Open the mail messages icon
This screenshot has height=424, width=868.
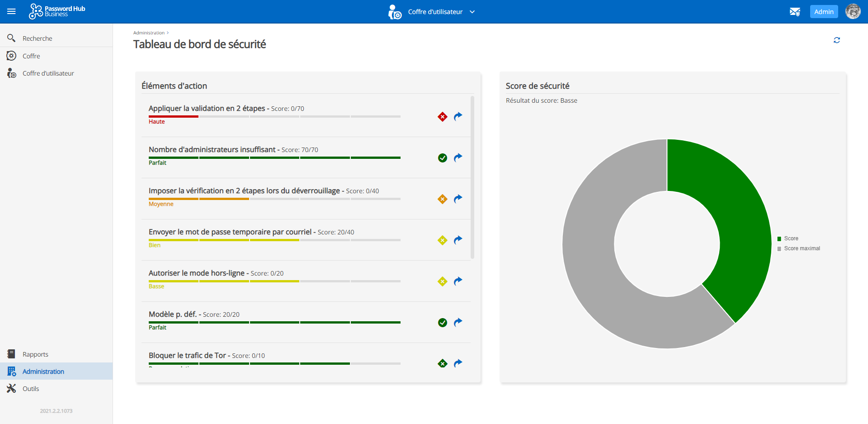coord(795,12)
